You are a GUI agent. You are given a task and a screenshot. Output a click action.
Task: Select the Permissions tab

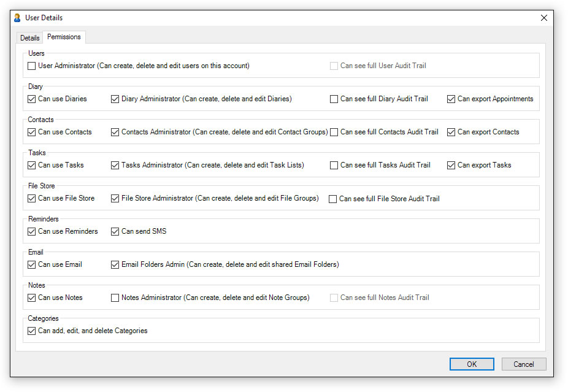(64, 37)
